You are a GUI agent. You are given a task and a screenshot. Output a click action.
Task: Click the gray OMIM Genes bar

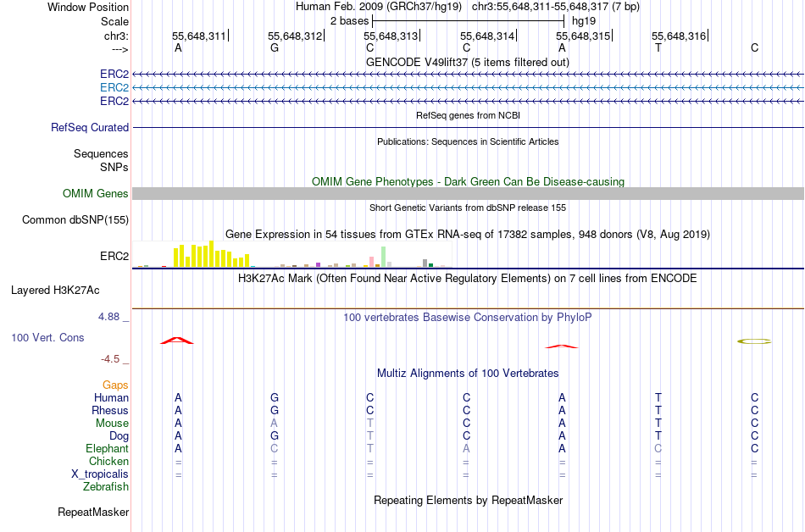[x=468, y=193]
